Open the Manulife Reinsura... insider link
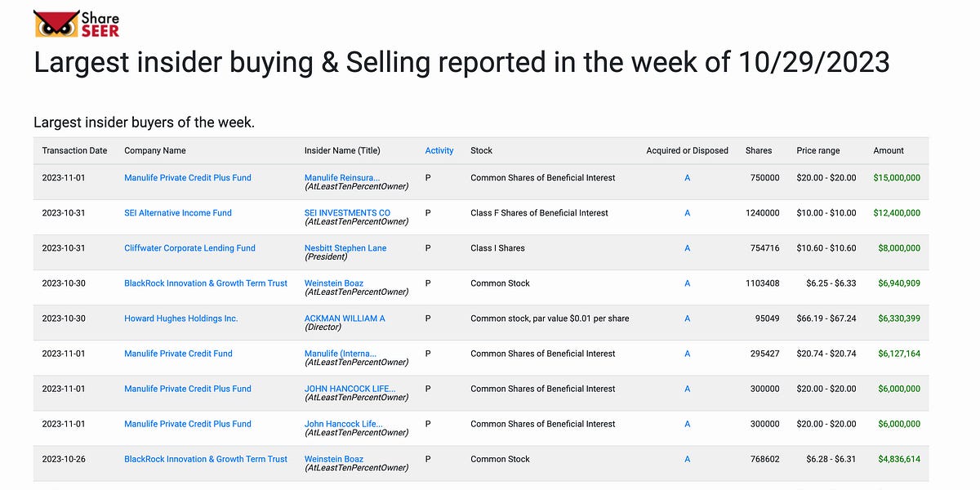This screenshot has width=980, height=490. [342, 177]
